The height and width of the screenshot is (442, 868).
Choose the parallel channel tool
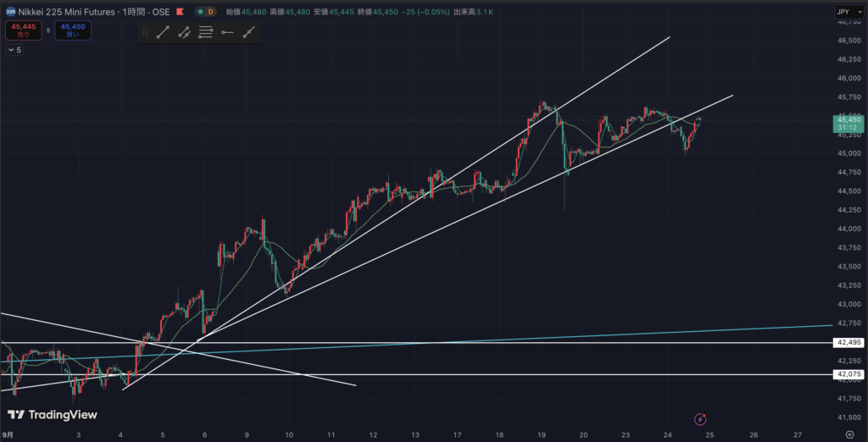tap(184, 32)
